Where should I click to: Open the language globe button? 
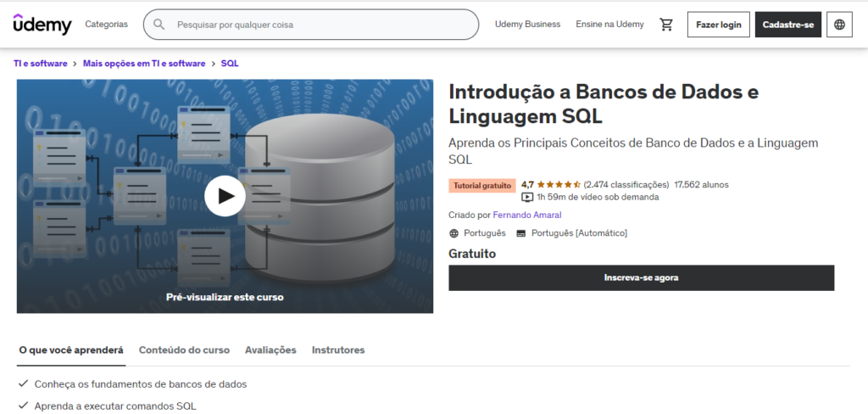click(839, 25)
